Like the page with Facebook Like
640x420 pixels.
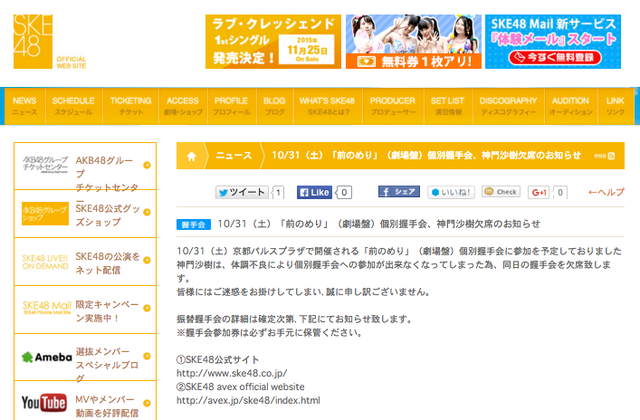[314, 192]
